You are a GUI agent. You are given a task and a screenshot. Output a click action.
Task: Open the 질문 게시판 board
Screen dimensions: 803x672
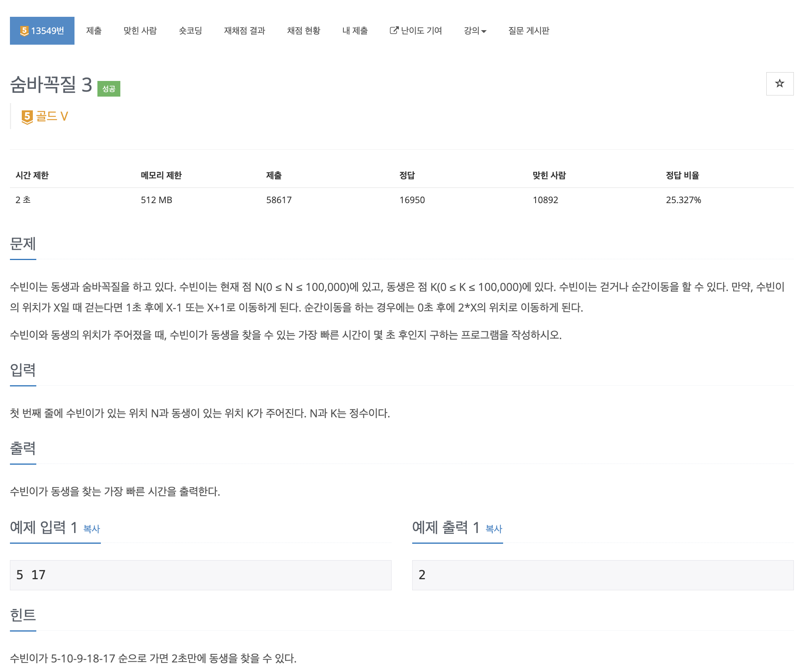[529, 31]
